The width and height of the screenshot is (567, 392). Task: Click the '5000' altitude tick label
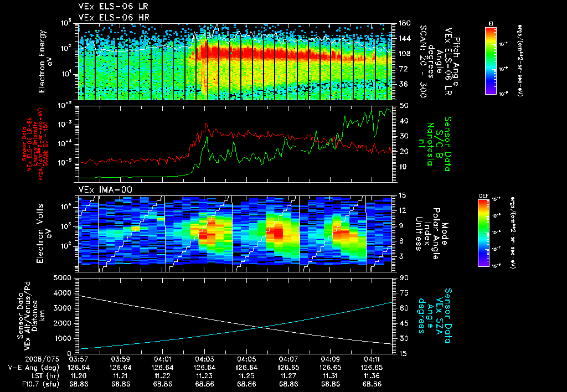click(x=63, y=278)
